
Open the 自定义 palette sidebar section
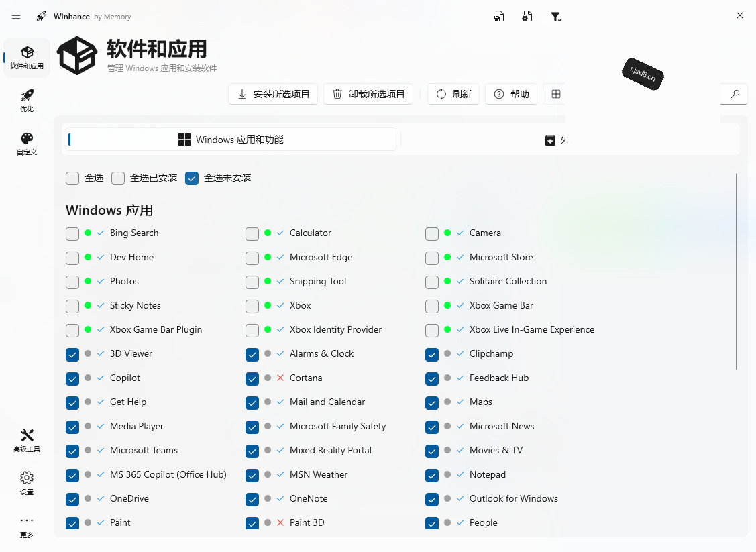tap(27, 144)
